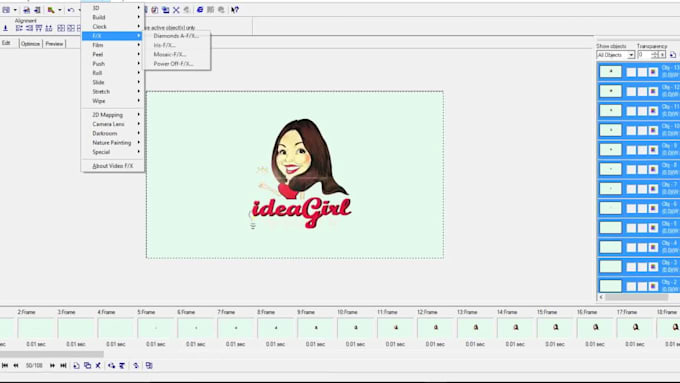The height and width of the screenshot is (383, 680).
Task: Click the timeline horizontal scrollbar
Action: pos(52,354)
